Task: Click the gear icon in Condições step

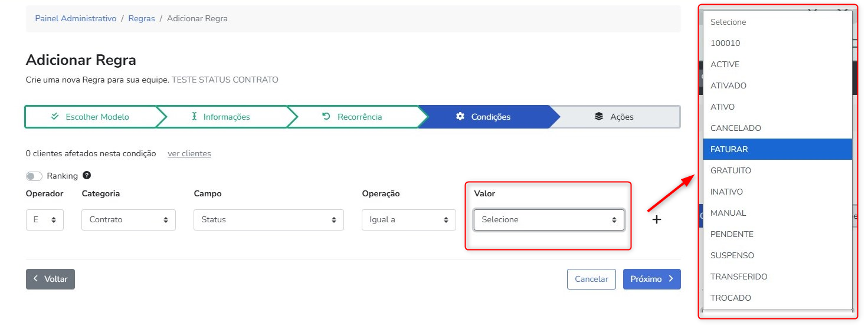Action: click(x=460, y=117)
